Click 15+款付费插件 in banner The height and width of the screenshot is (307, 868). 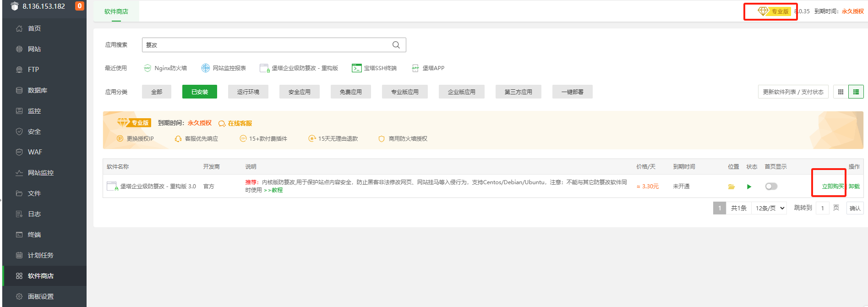(x=264, y=138)
